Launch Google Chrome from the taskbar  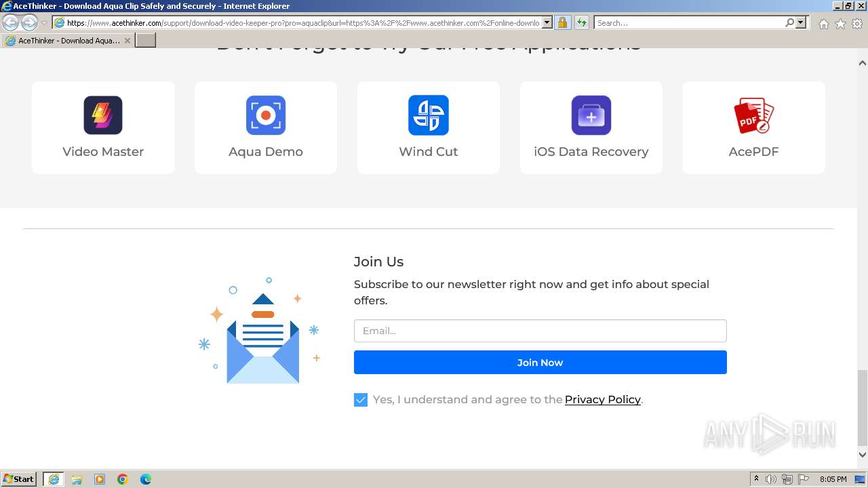tap(123, 479)
